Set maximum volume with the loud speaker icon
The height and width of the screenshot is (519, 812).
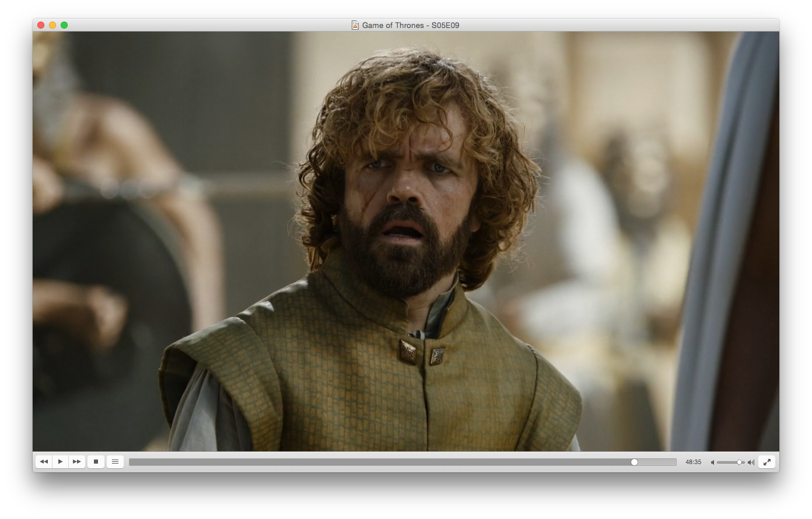point(751,462)
